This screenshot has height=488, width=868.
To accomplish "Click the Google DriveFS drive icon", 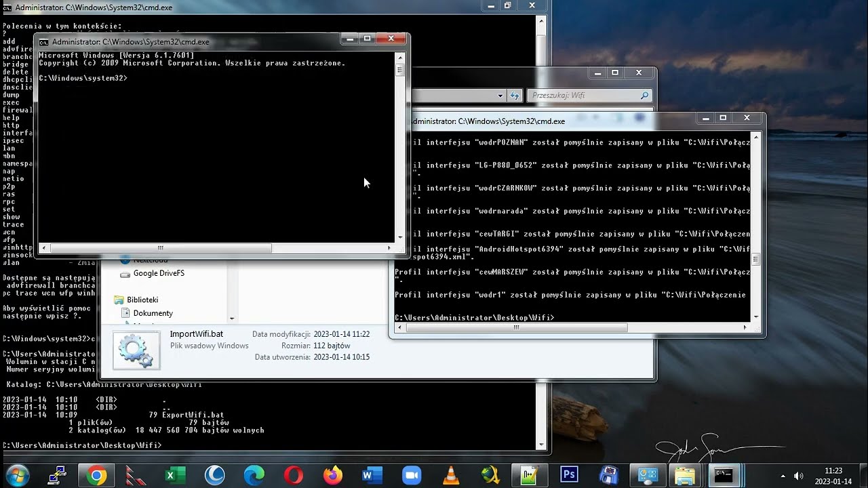I will 125,274.
